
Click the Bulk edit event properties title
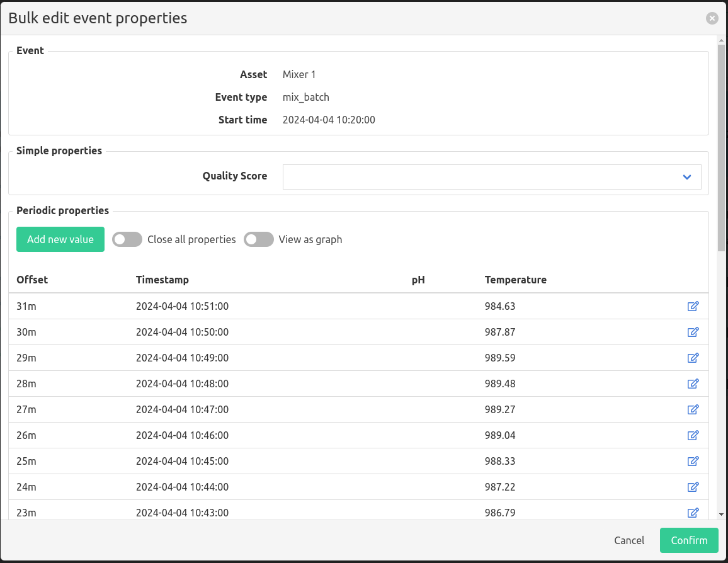pos(98,18)
